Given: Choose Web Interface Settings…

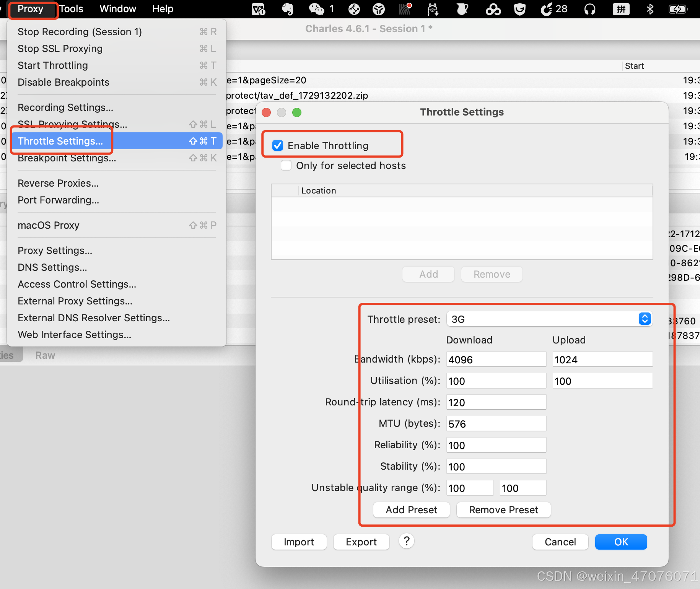Looking at the screenshot, I should pyautogui.click(x=117, y=335).
